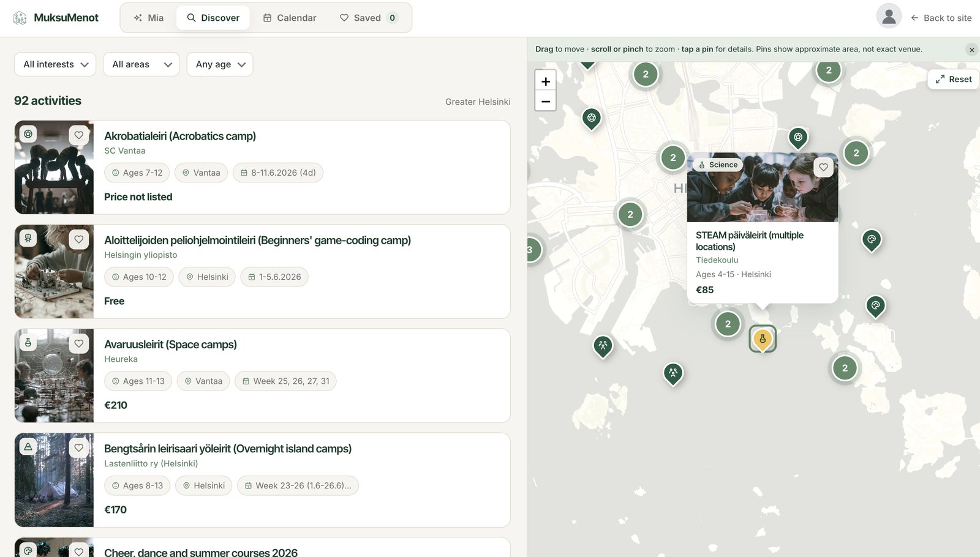The image size is (980, 557).
Task: Tap the sports pin below the zoom buttons
Action: coord(591,118)
